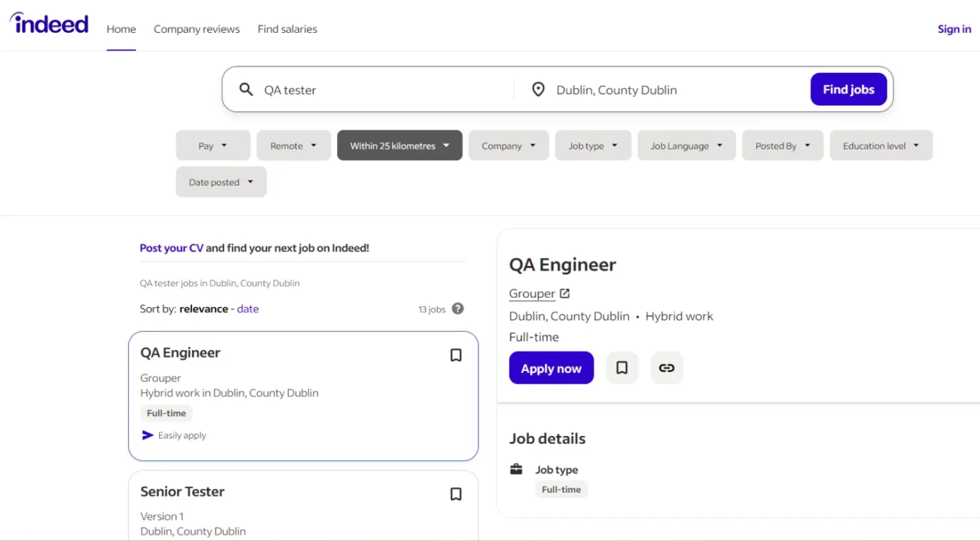Click the location pin icon
The height and width of the screenshot is (541, 980).
point(538,90)
